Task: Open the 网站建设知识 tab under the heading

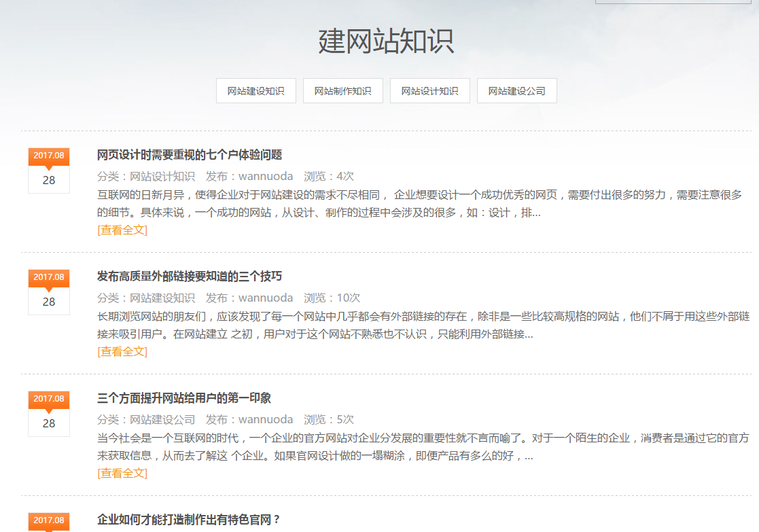Action: coord(255,91)
